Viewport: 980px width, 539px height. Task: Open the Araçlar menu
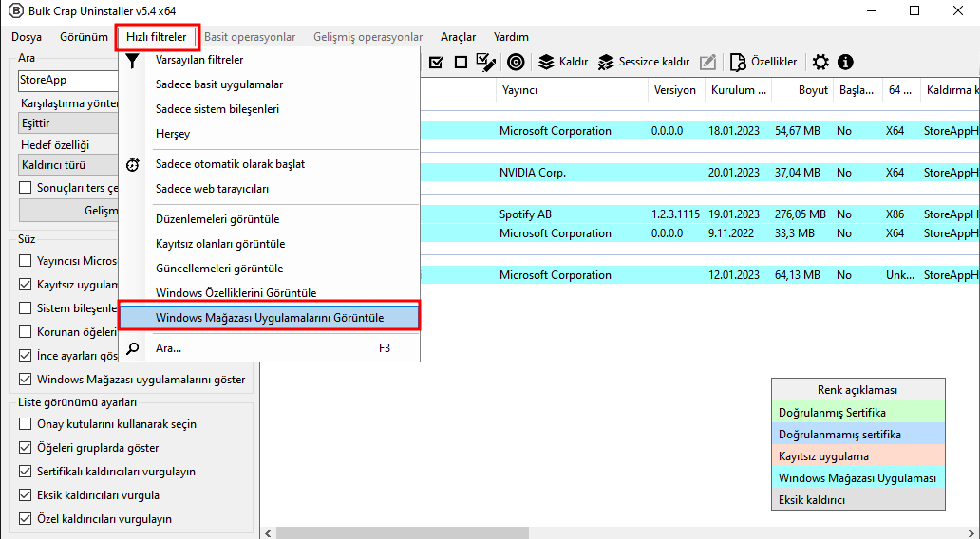[458, 37]
